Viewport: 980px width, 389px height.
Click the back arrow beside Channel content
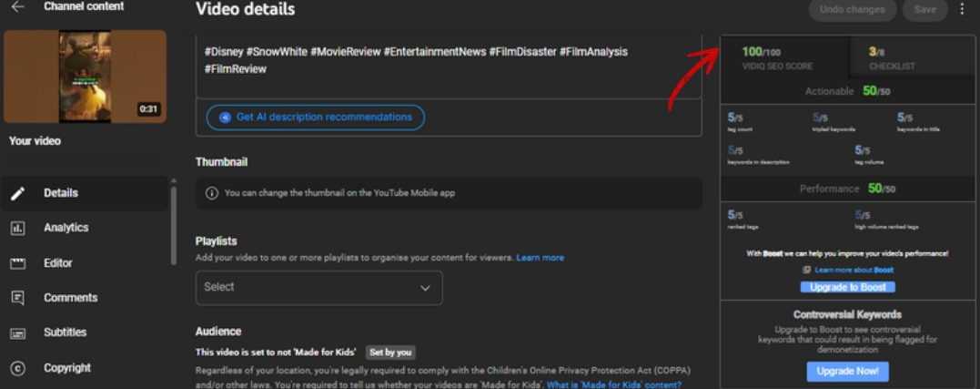(17, 7)
